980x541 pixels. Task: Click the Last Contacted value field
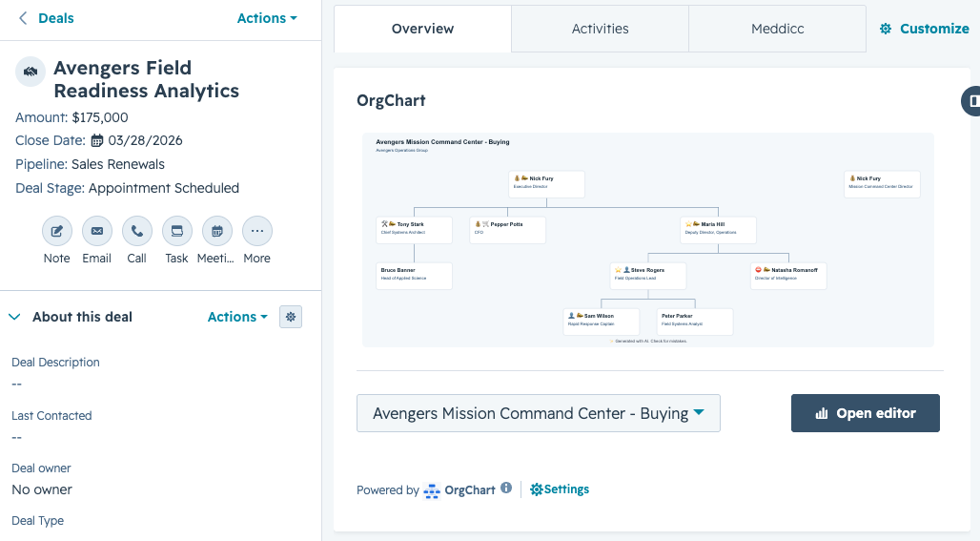(x=17, y=437)
